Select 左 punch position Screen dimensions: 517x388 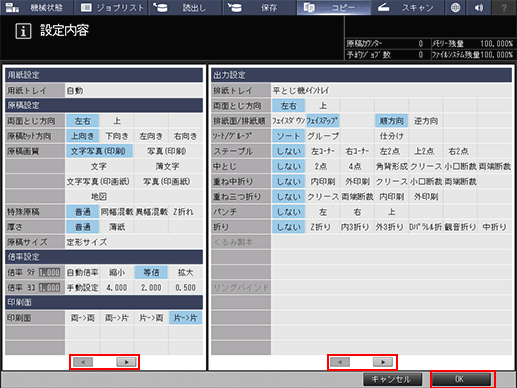[x=323, y=212]
